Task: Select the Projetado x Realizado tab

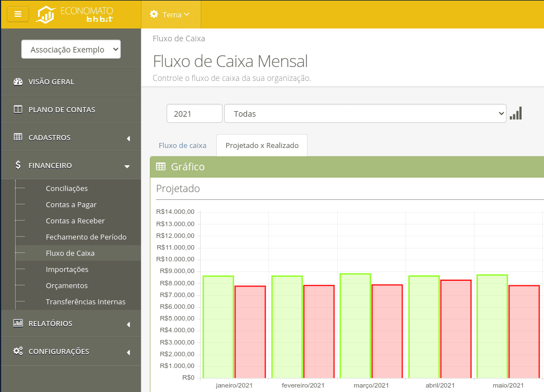Action: tap(262, 145)
